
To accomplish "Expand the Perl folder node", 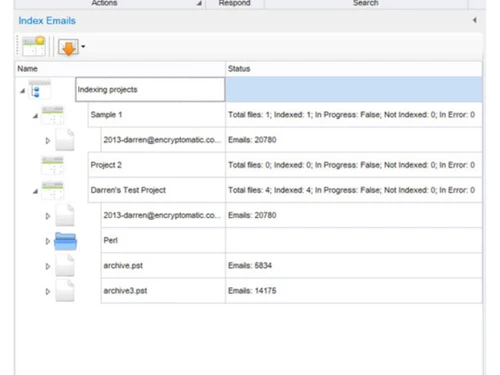I will click(x=48, y=241).
